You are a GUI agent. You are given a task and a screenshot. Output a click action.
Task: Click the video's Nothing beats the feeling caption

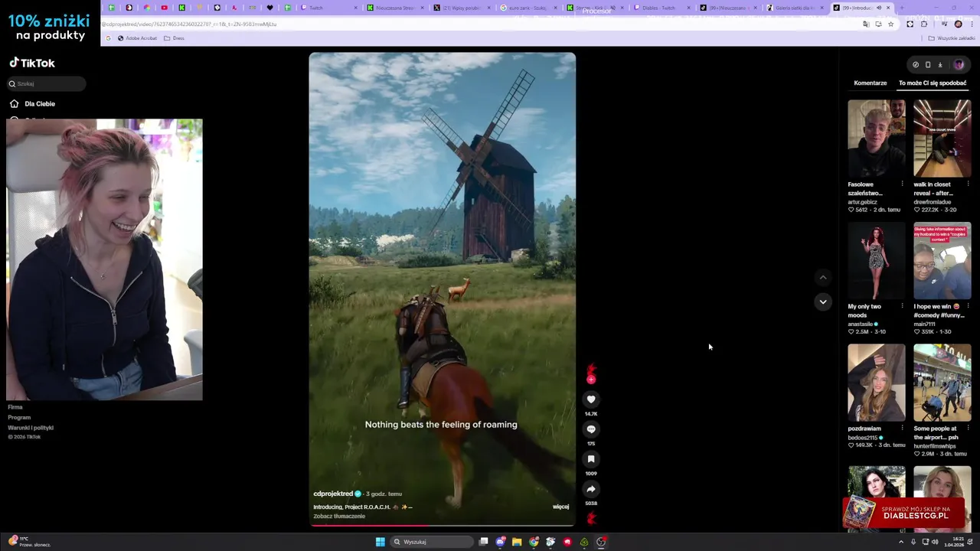click(x=441, y=424)
